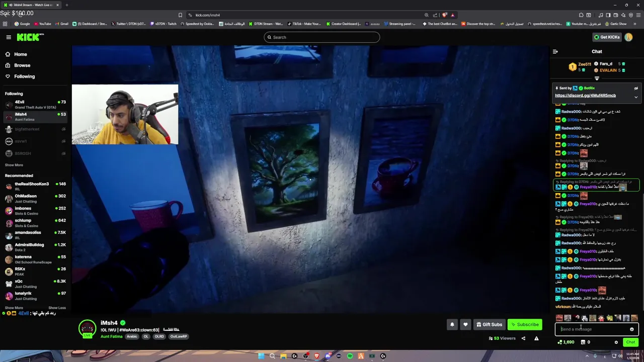Toggle stream notifications bell
644x362 pixels.
[452, 325]
